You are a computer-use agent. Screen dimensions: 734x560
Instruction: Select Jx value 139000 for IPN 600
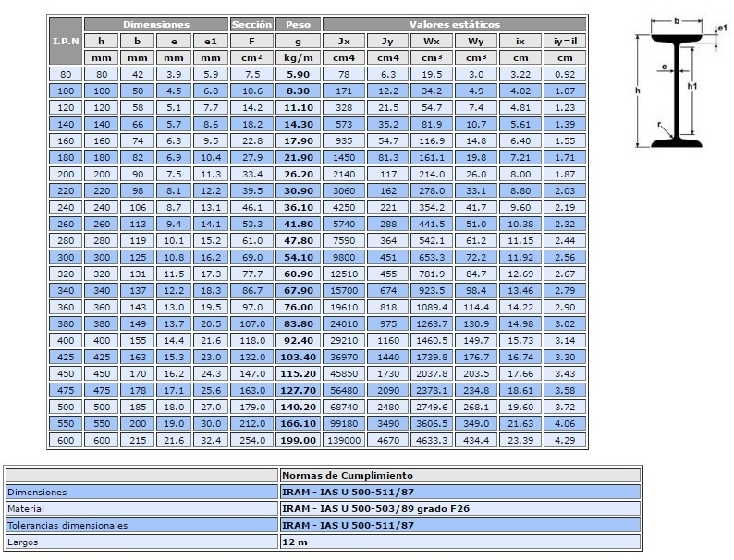(x=344, y=440)
